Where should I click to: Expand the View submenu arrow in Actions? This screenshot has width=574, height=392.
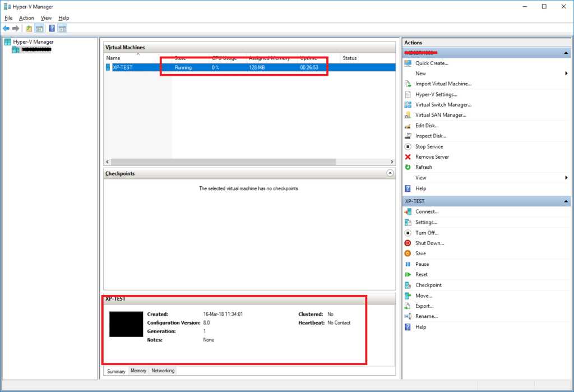point(566,177)
